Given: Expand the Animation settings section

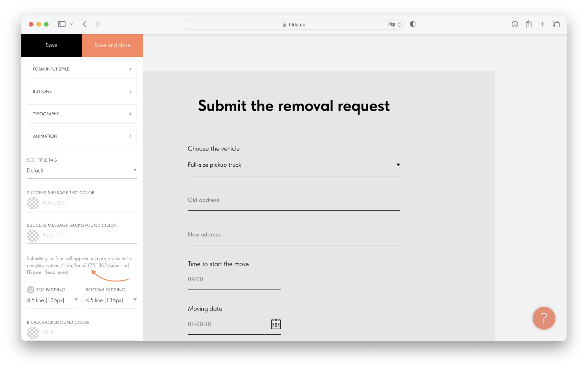Looking at the screenshot, I should (82, 136).
